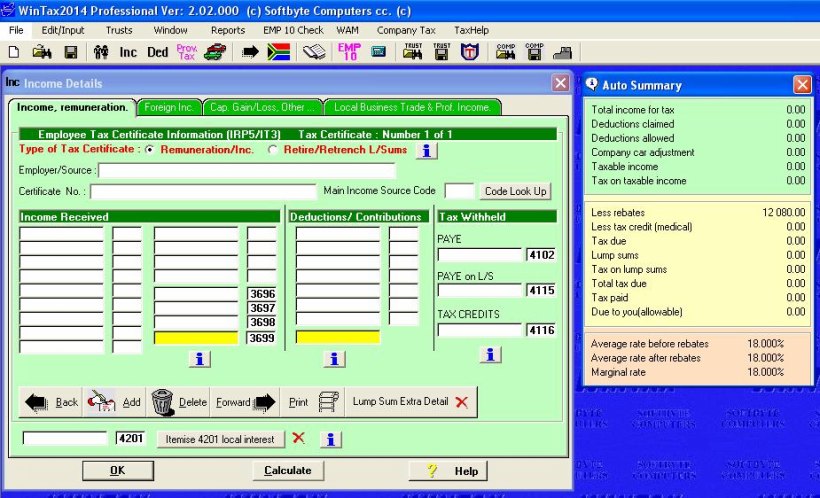Click the Certificate No. input field
820x498 pixels.
click(x=203, y=191)
